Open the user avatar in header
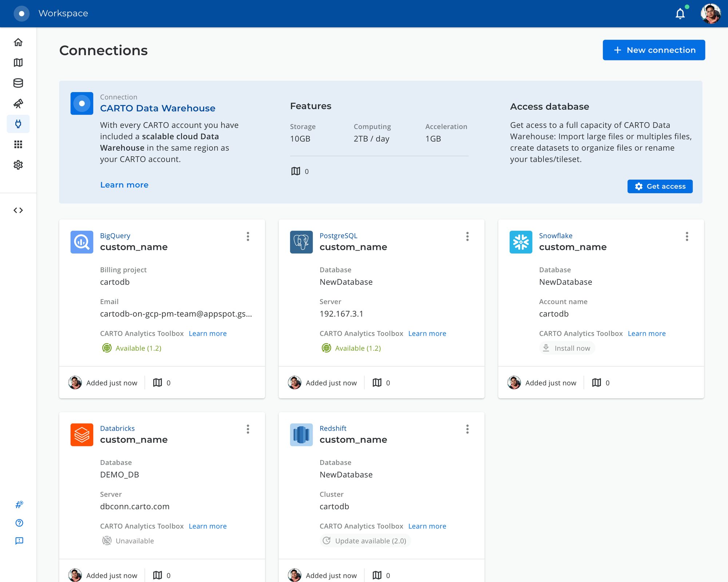The height and width of the screenshot is (582, 728). coord(711,14)
